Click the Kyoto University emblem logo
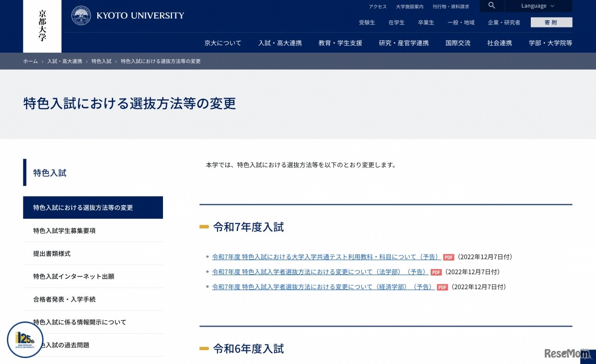The width and height of the screenshot is (596, 364). click(x=81, y=15)
